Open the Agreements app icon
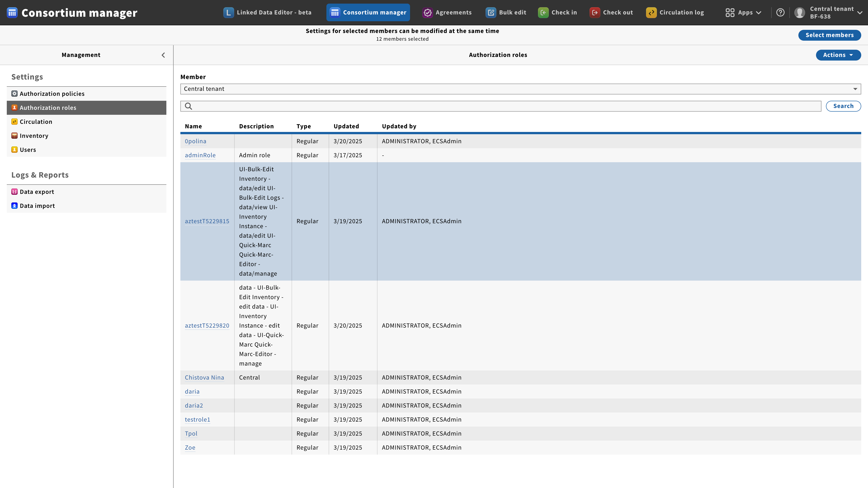 click(427, 12)
